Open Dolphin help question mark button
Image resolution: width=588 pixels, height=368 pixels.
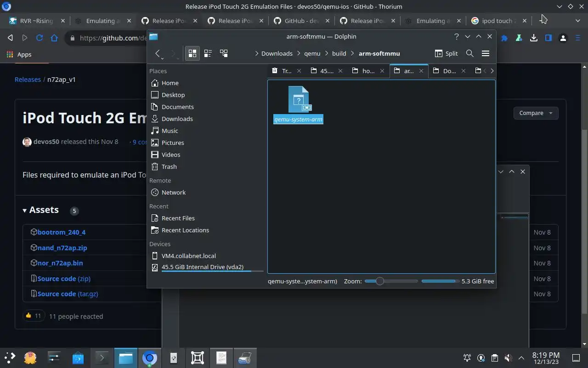456,36
